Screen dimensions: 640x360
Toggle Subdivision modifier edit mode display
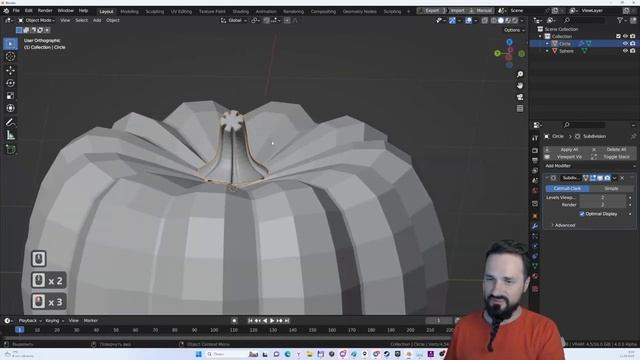coord(593,178)
